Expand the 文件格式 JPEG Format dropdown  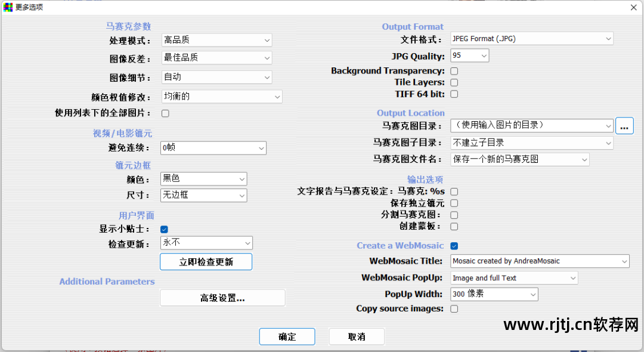(531, 39)
